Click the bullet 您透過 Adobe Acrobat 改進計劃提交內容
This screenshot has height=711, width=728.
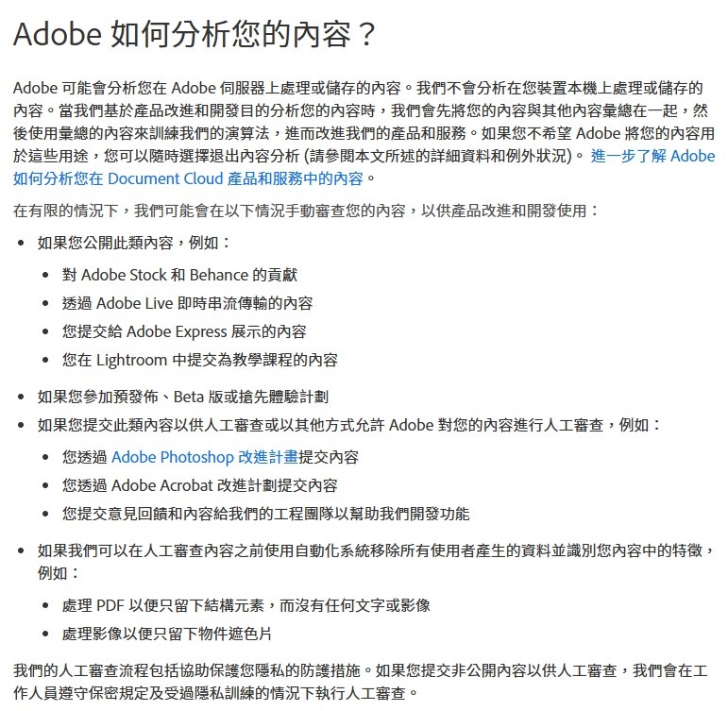tap(200, 485)
